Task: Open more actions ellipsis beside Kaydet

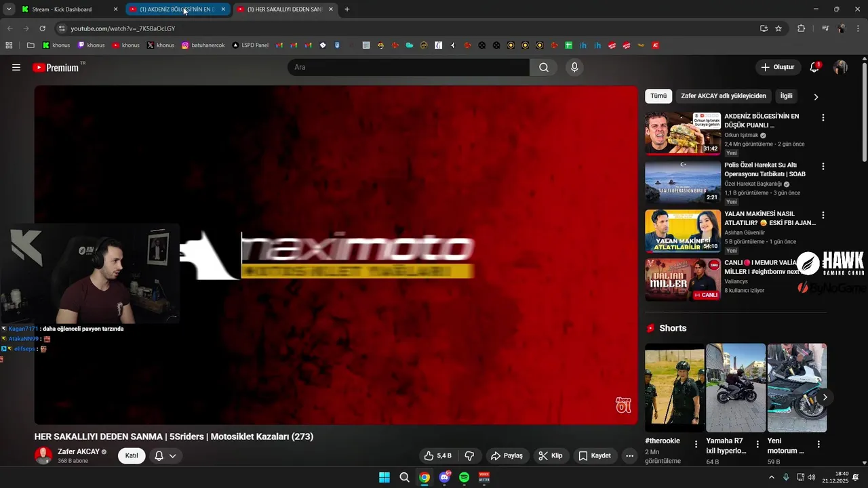Action: tap(629, 455)
